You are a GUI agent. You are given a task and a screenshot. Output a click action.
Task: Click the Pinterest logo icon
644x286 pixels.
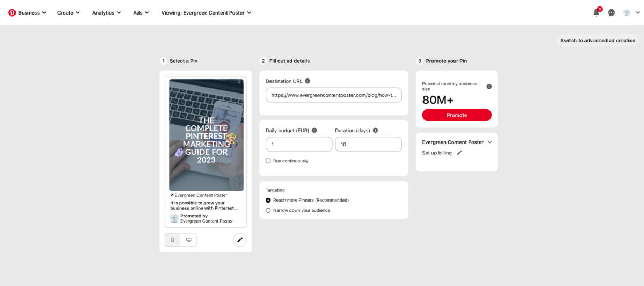12,12
